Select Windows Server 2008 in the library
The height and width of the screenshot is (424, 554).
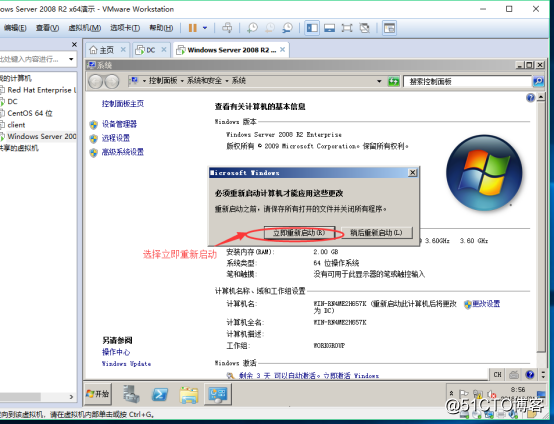[38, 136]
